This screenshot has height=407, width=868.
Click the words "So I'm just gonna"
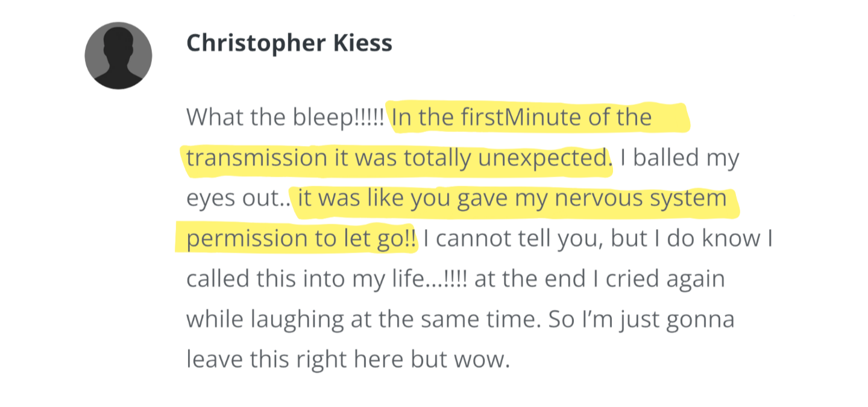click(x=641, y=321)
